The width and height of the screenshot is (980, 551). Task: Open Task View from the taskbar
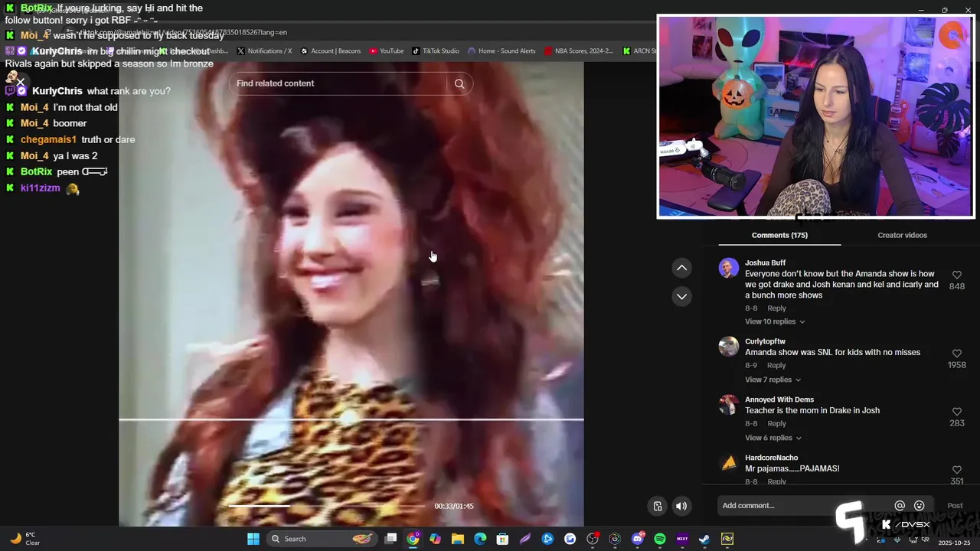(390, 539)
